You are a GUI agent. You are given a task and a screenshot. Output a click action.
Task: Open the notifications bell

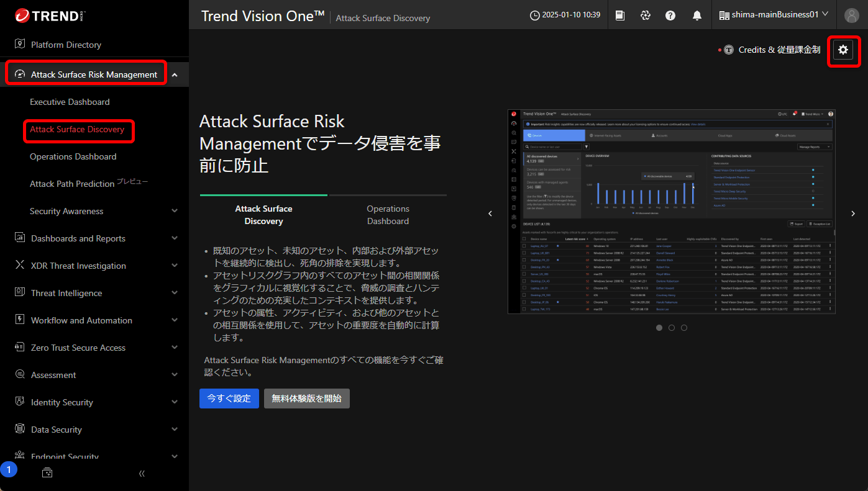click(697, 15)
